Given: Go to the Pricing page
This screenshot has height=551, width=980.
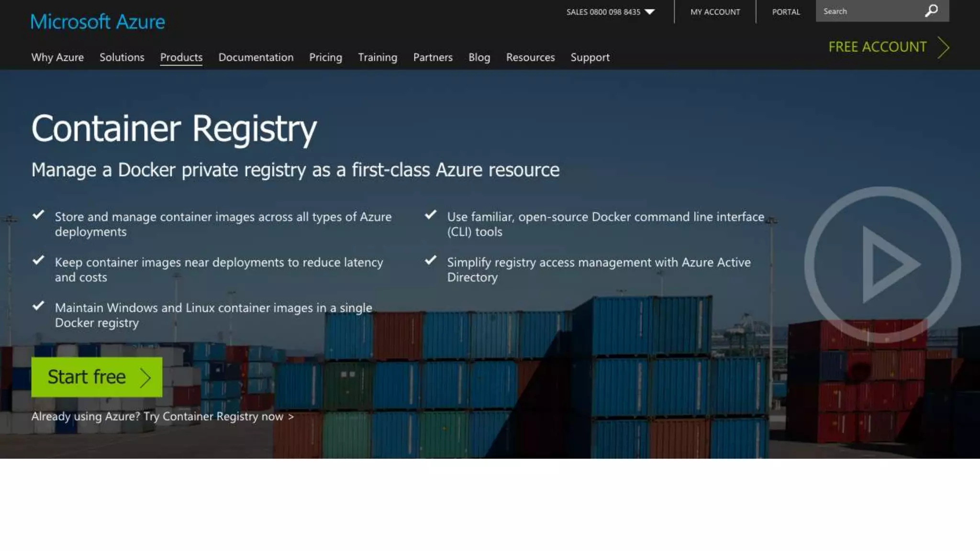Looking at the screenshot, I should 325,57.
